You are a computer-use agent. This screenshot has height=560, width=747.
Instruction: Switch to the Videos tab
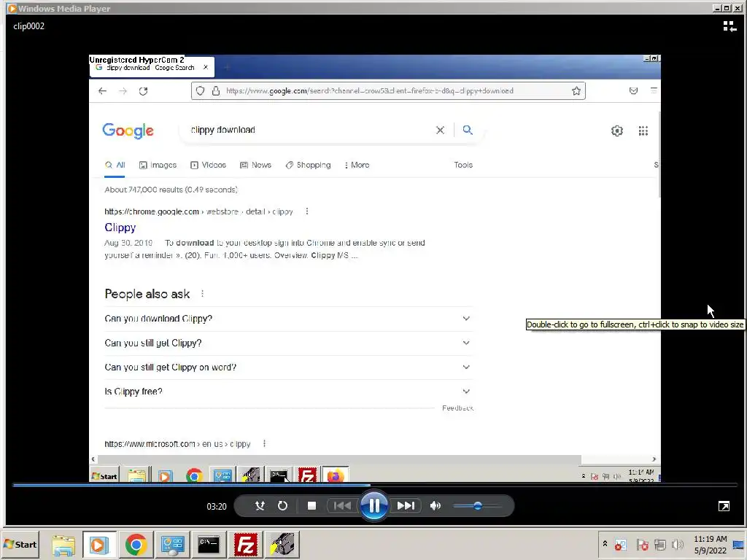(x=208, y=165)
